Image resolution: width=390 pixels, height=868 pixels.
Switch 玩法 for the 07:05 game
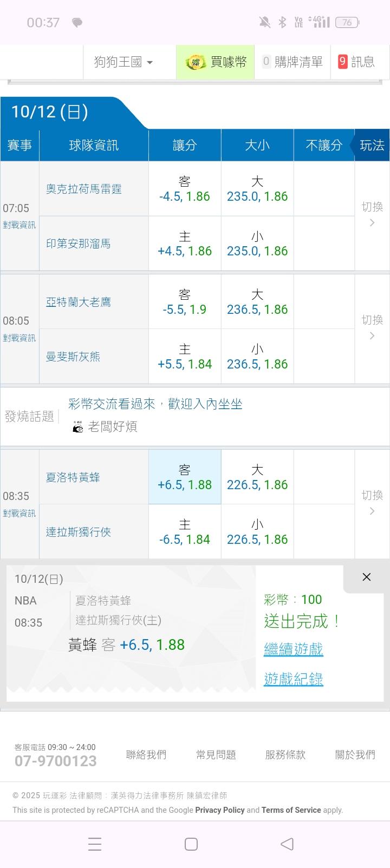(x=372, y=214)
